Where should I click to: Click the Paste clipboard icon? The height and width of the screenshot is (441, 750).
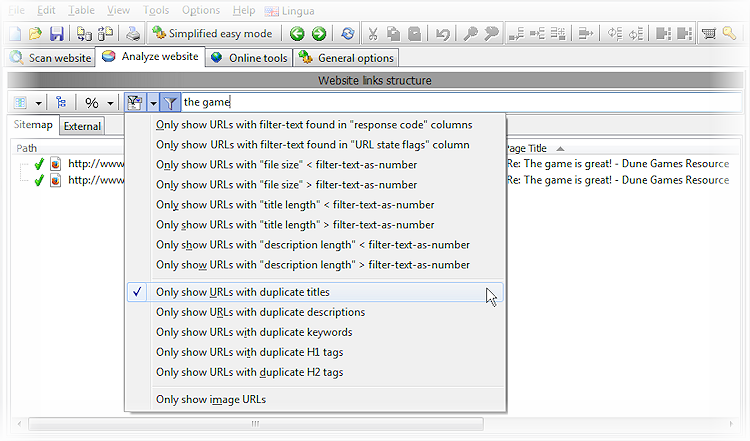[x=415, y=33]
